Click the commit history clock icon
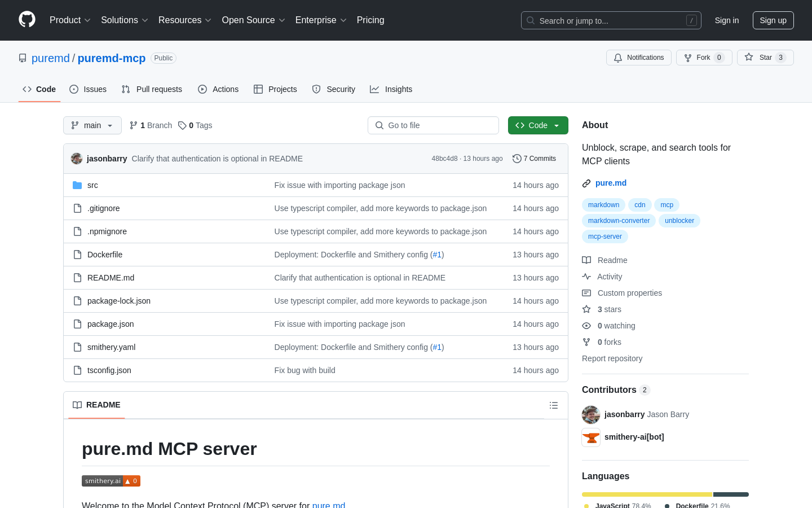812x508 pixels. pos(517,159)
